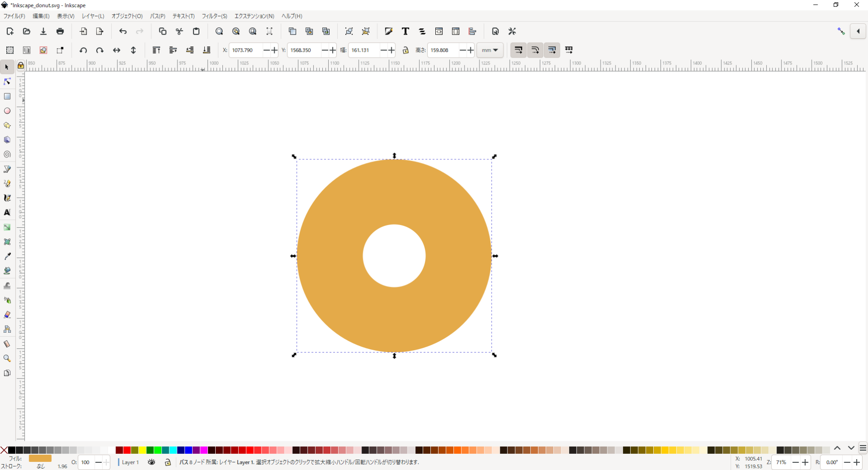Open the palette options menu

tap(863, 448)
